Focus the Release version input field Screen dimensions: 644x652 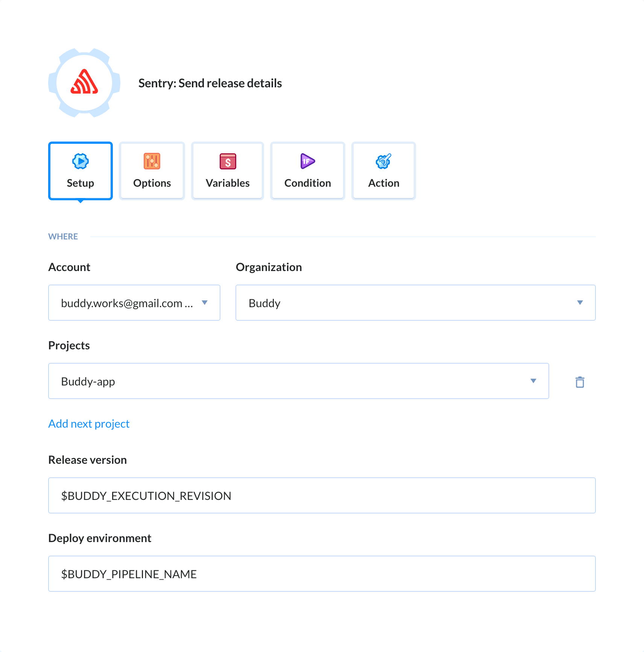322,495
